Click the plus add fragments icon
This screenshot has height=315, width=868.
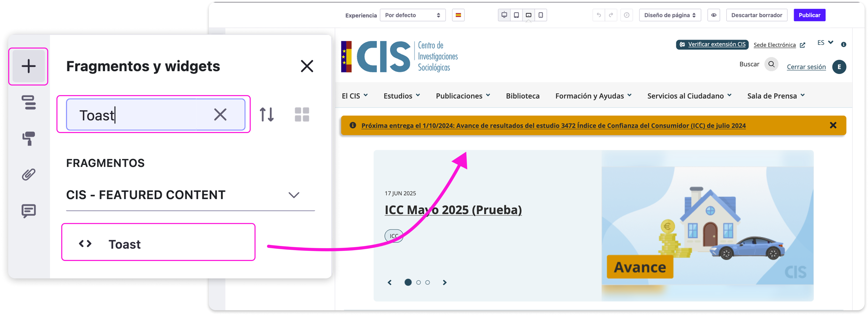pyautogui.click(x=29, y=66)
